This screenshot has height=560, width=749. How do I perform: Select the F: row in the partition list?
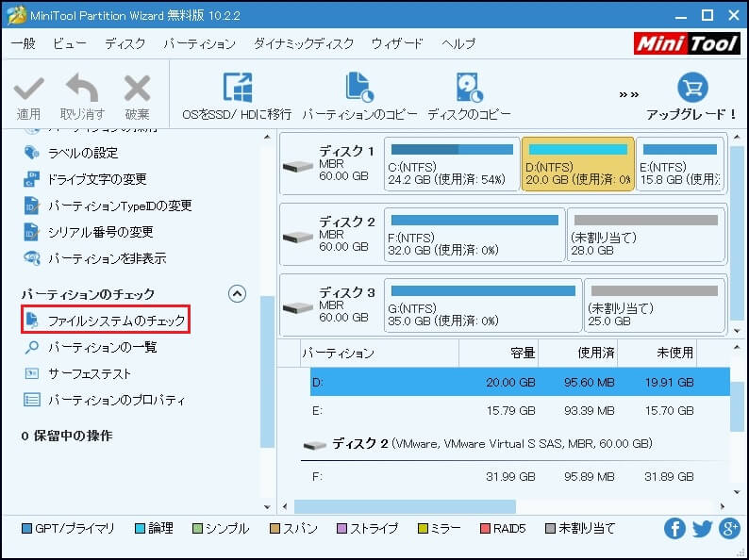pos(520,476)
